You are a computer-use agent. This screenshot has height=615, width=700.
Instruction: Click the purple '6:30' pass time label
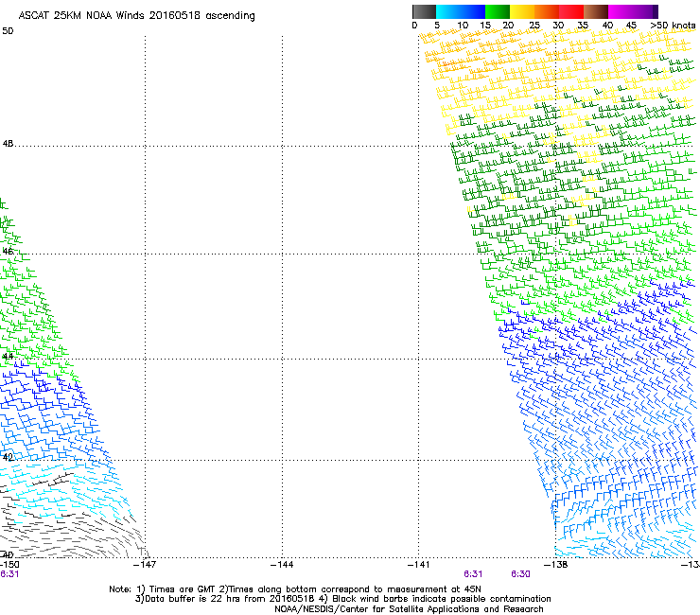coord(520,574)
